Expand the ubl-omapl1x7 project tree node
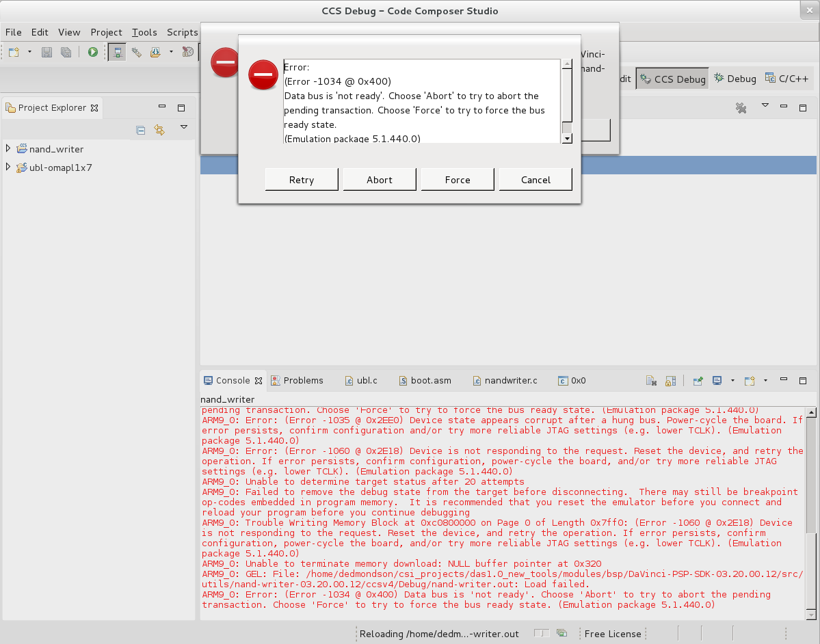This screenshot has height=644, width=820. pos(8,167)
